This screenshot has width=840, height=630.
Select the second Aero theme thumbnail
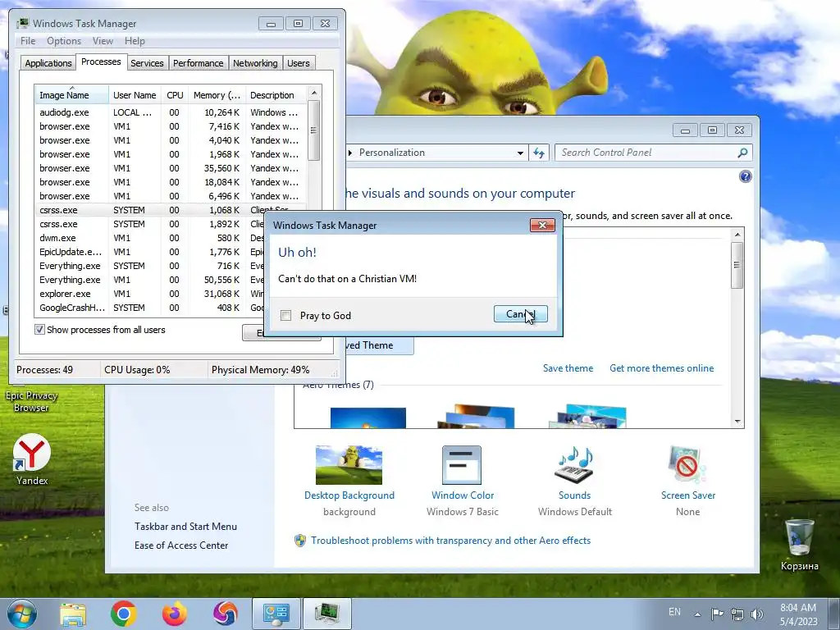pos(476,416)
